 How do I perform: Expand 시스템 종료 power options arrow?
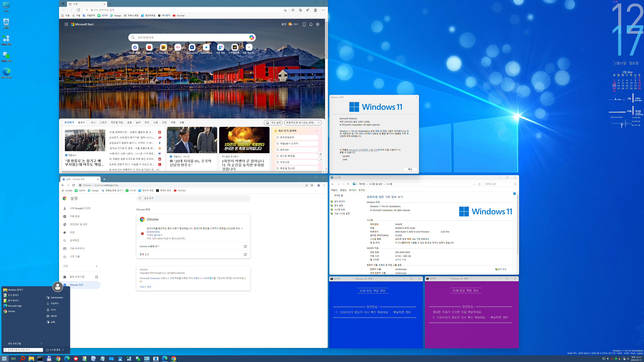point(63,350)
